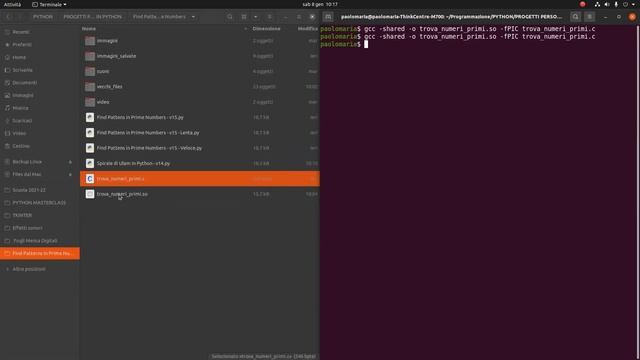The width and height of the screenshot is (640, 360).
Task: Open Attività overview
Action: coord(12,4)
